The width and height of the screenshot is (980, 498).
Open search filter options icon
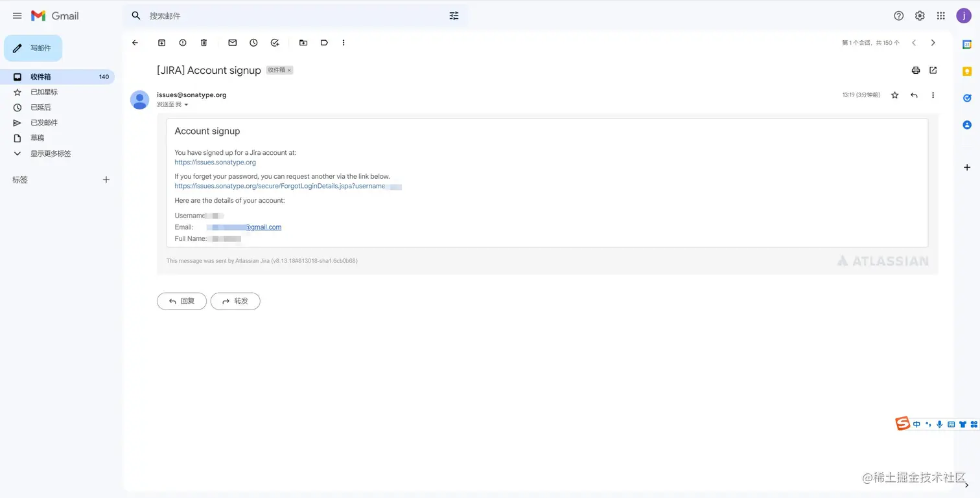point(454,16)
